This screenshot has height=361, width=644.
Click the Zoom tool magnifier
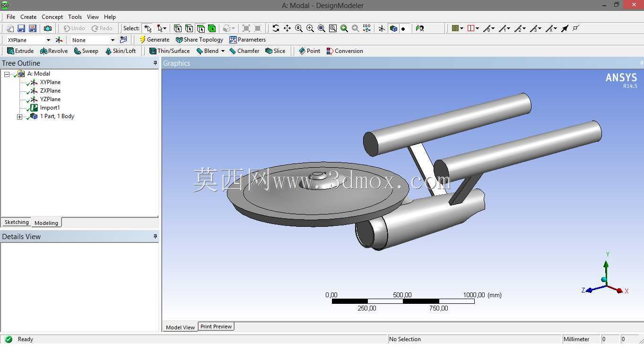(299, 28)
